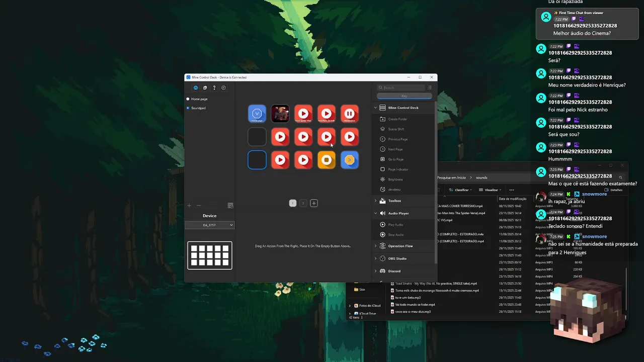Viewport: 644px width, 362px height.
Task: Open the Visualizar dropdown in File Explorer
Action: coord(491,190)
